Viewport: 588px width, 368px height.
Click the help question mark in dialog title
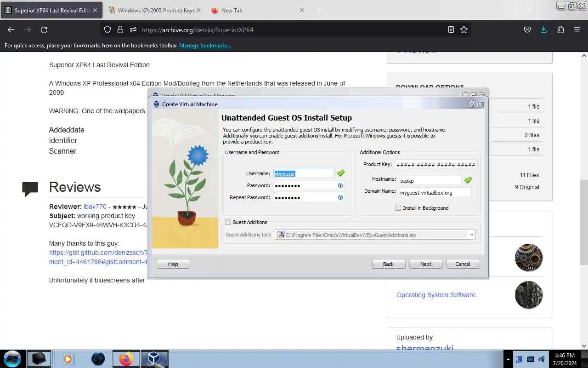(472, 104)
